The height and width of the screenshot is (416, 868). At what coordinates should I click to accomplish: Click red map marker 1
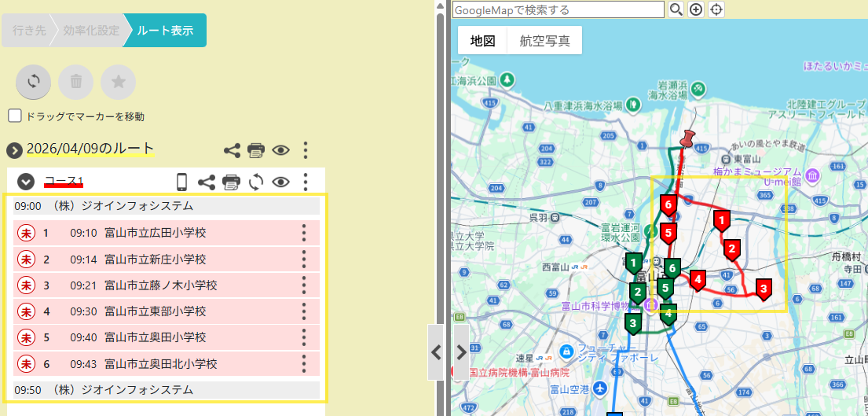pyautogui.click(x=721, y=221)
